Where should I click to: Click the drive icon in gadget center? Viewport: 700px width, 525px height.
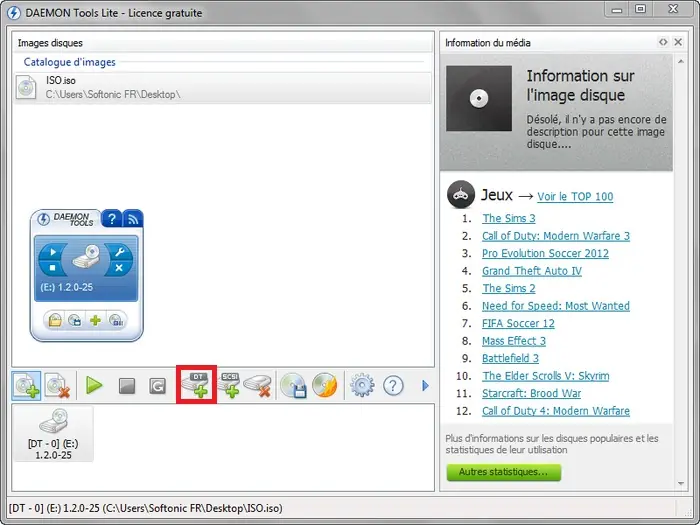coord(86,256)
